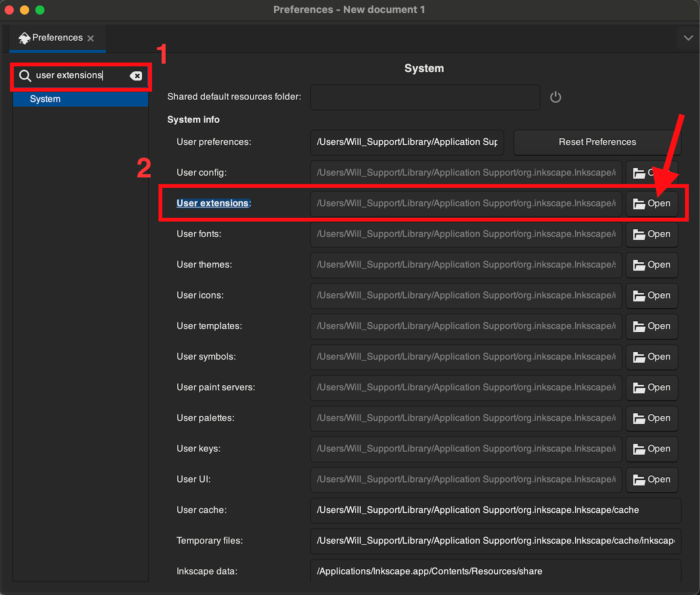This screenshot has height=595, width=700.
Task: Click the User keys path field
Action: pos(466,449)
